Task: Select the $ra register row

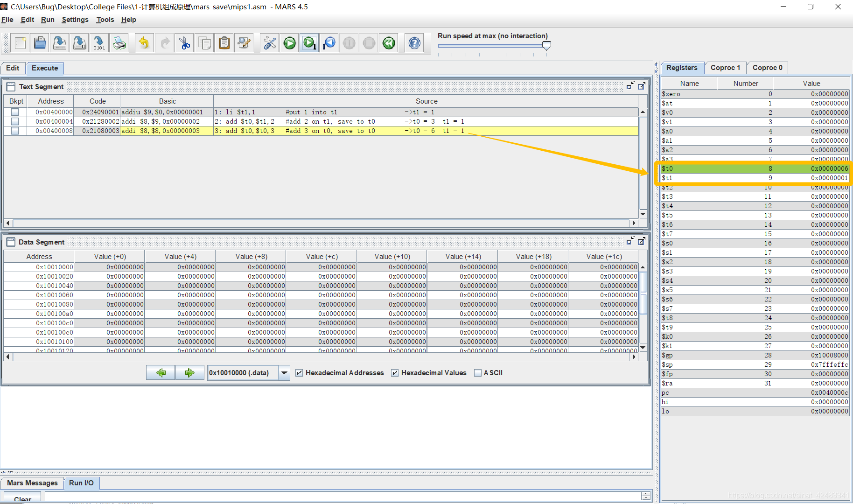Action: (x=755, y=383)
